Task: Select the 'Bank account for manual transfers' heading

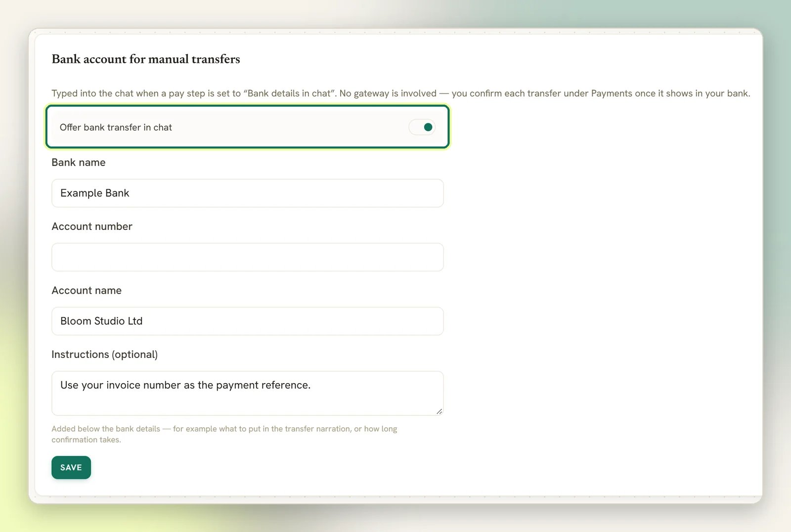Action: pyautogui.click(x=146, y=59)
